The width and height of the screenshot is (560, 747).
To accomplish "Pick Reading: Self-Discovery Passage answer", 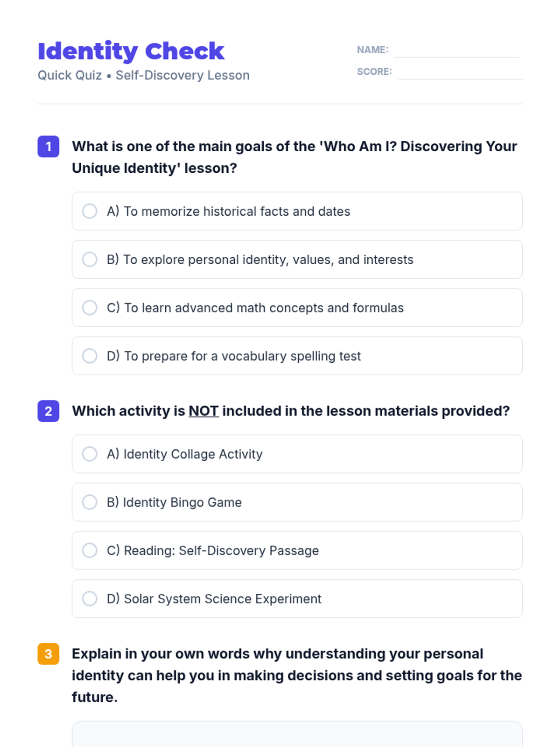I will (x=90, y=550).
